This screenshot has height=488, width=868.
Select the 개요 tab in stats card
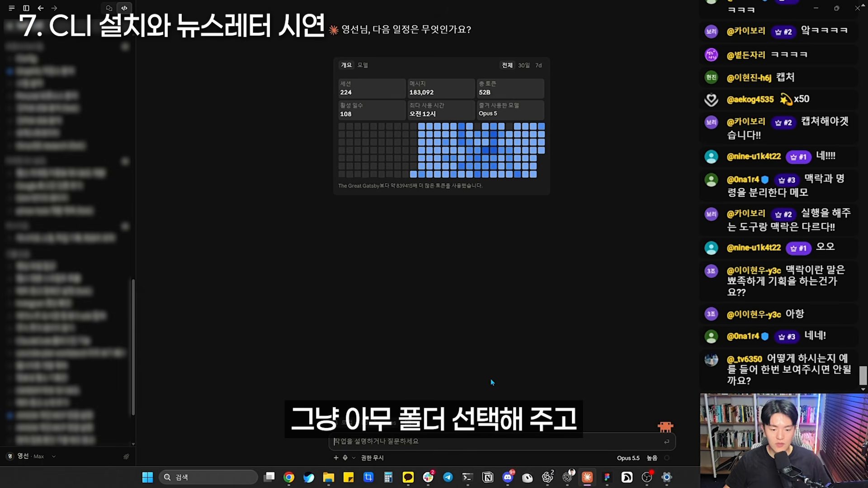(346, 65)
